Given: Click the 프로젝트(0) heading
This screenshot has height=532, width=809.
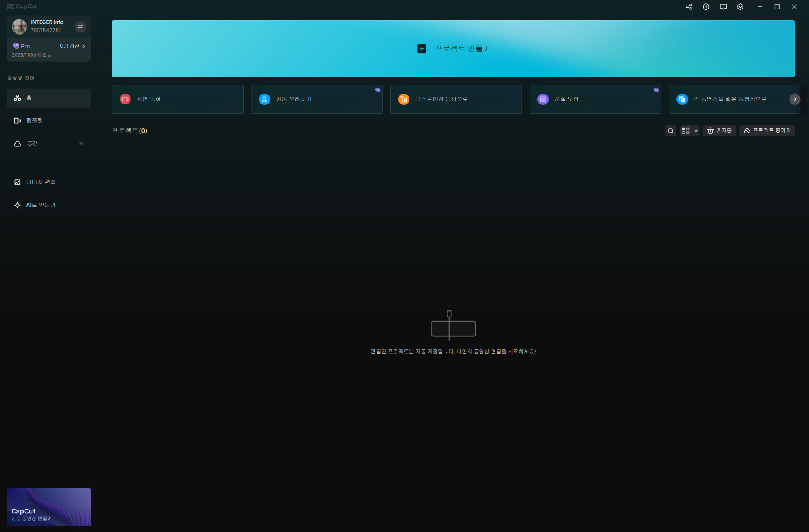Looking at the screenshot, I should coord(130,131).
